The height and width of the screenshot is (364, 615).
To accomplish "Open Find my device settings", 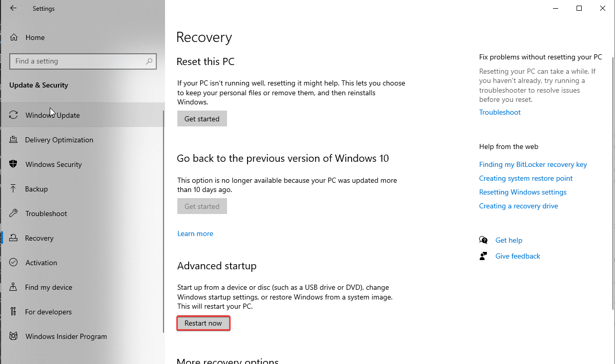I will 49,287.
